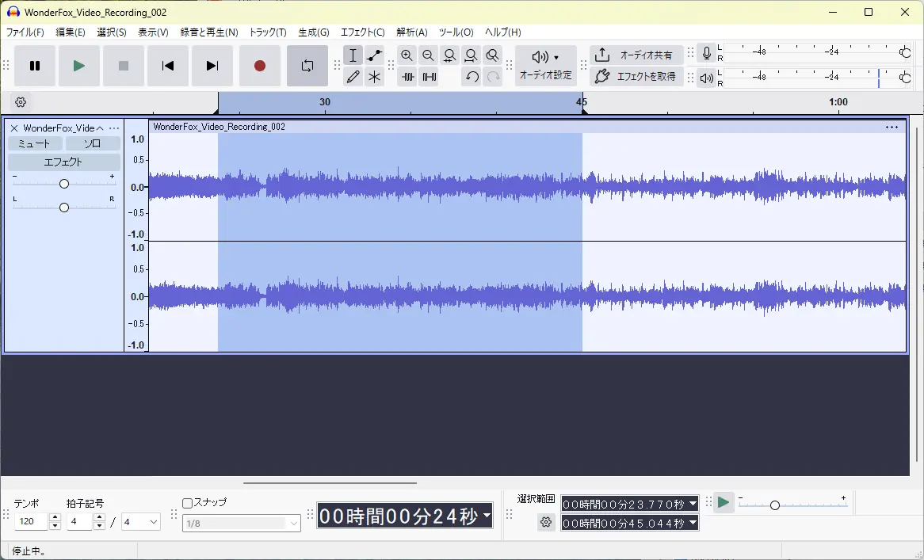The width and height of the screenshot is (924, 560).
Task: Open the clip menu dots on the waveform
Action: (x=892, y=127)
